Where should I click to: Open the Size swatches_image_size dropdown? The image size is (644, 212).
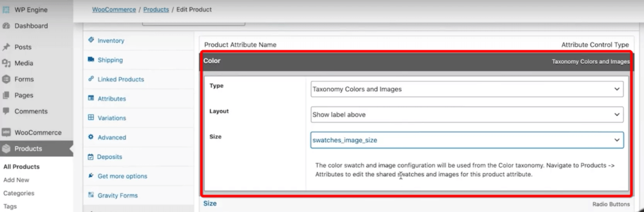point(467,140)
